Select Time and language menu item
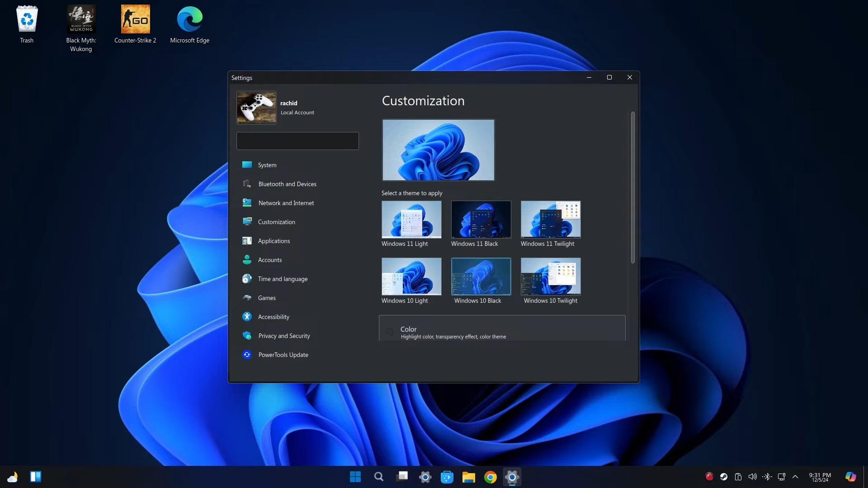The image size is (868, 488). pos(282,279)
